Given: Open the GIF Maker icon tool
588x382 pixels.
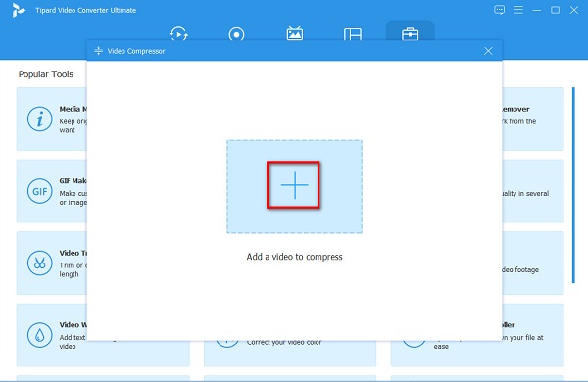Looking at the screenshot, I should [x=39, y=191].
